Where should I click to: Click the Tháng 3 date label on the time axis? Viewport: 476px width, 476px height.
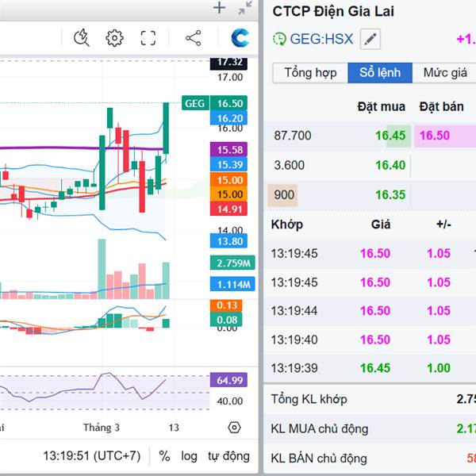click(x=102, y=428)
